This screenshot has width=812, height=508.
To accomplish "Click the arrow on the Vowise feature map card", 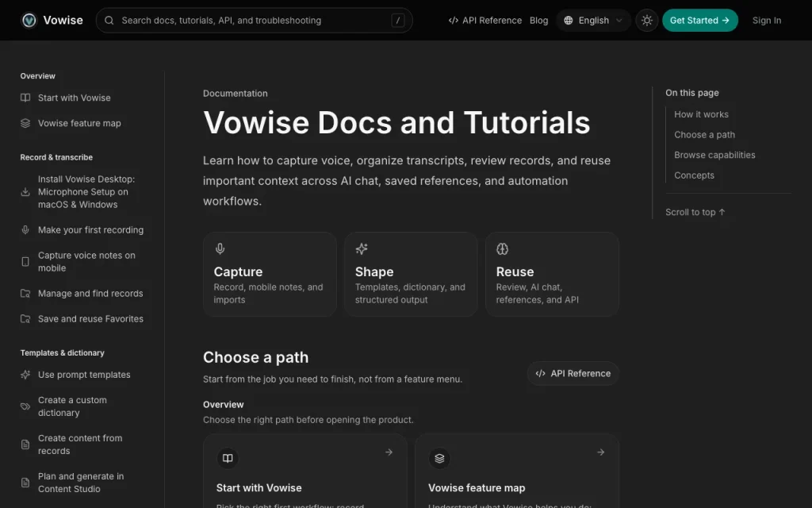I will (x=601, y=452).
